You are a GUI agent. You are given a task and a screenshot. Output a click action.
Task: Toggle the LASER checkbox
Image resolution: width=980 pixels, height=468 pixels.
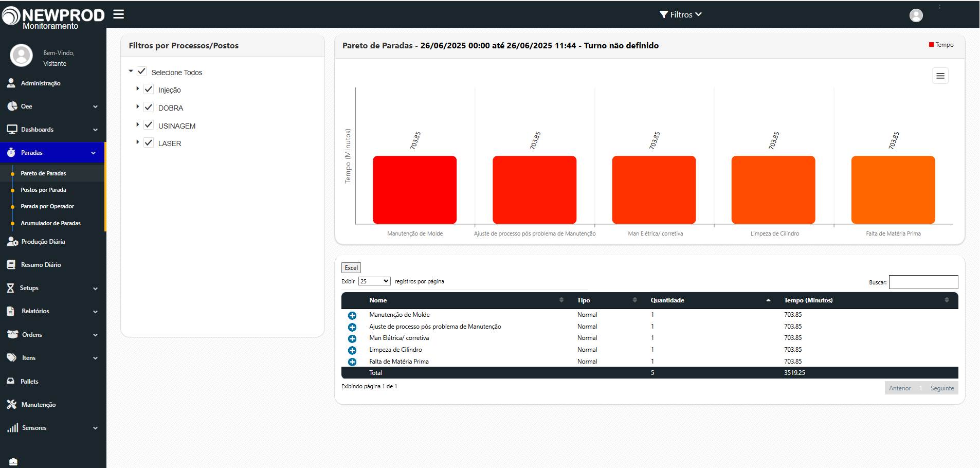pos(149,143)
